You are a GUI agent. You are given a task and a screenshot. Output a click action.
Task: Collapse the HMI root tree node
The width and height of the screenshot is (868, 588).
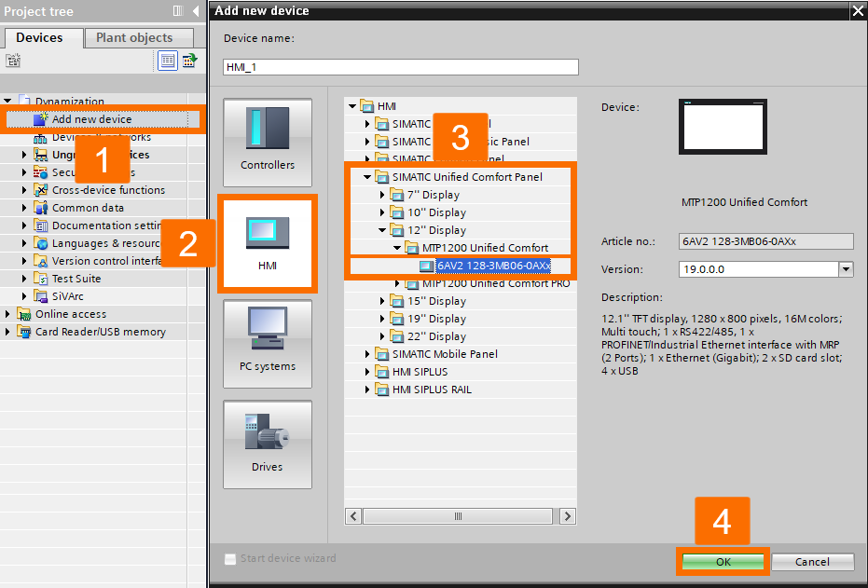tap(352, 105)
